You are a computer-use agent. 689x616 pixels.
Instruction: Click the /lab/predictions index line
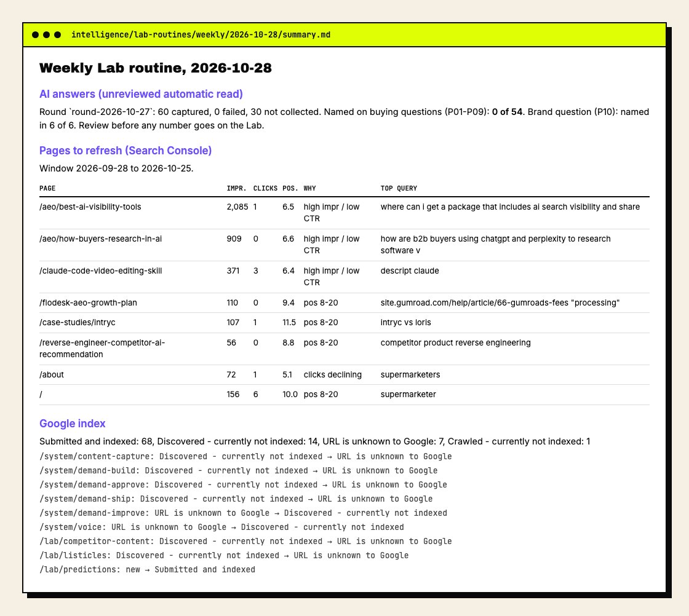[x=148, y=569]
